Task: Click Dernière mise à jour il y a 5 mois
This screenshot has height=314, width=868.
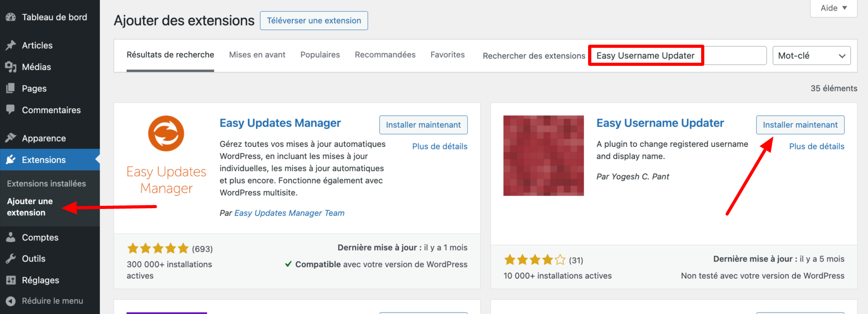Action: (x=778, y=259)
